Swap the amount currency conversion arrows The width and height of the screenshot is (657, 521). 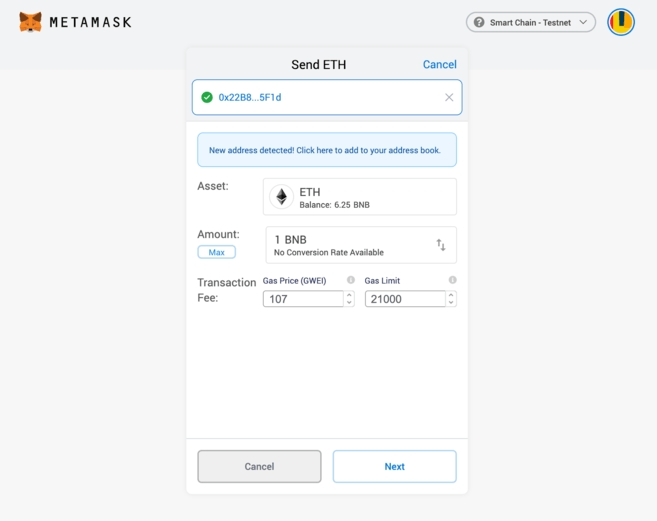tap(441, 245)
